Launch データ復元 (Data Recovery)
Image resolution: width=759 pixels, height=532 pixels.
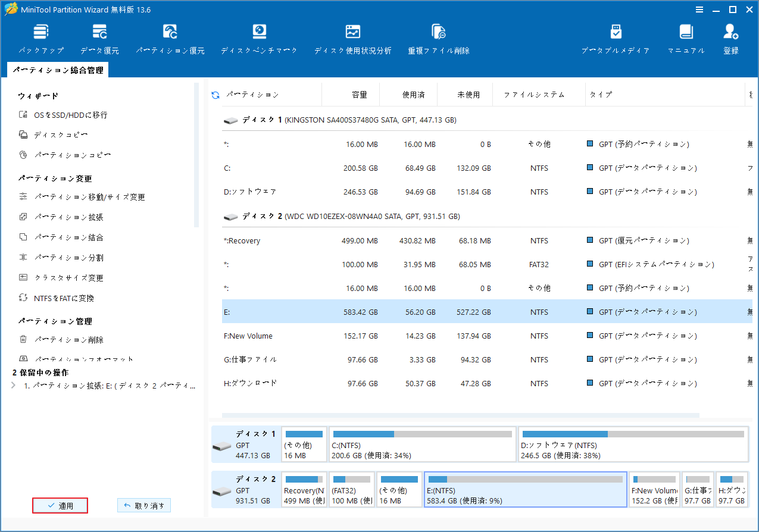pyautogui.click(x=99, y=36)
